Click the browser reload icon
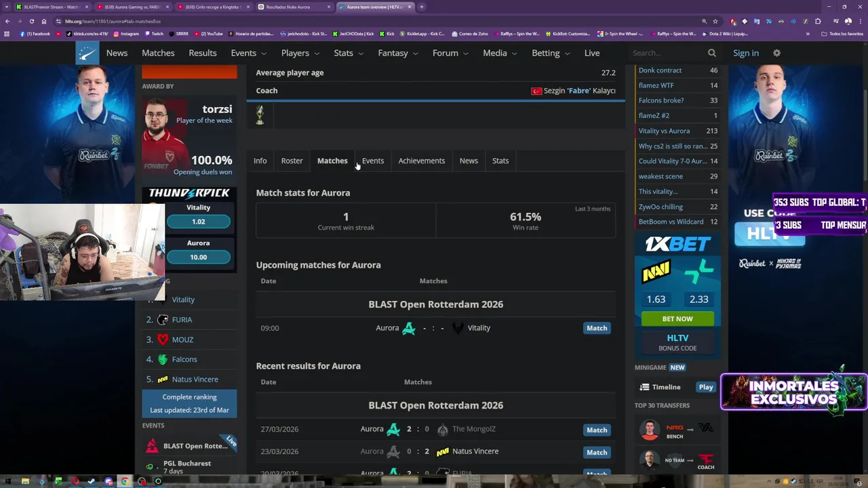 tap(31, 21)
